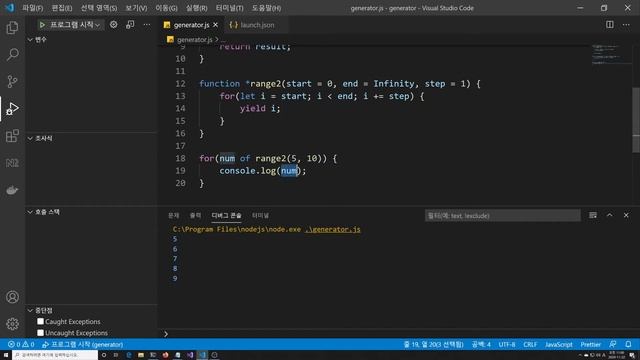The image size is (640, 360).
Task: Open the Windows Start menu
Action: coord(6,355)
